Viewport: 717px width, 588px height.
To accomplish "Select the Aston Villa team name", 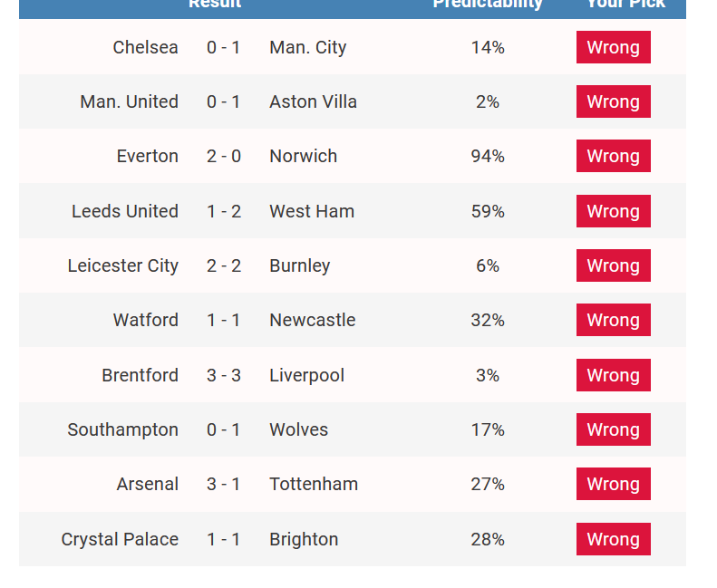I will click(314, 101).
